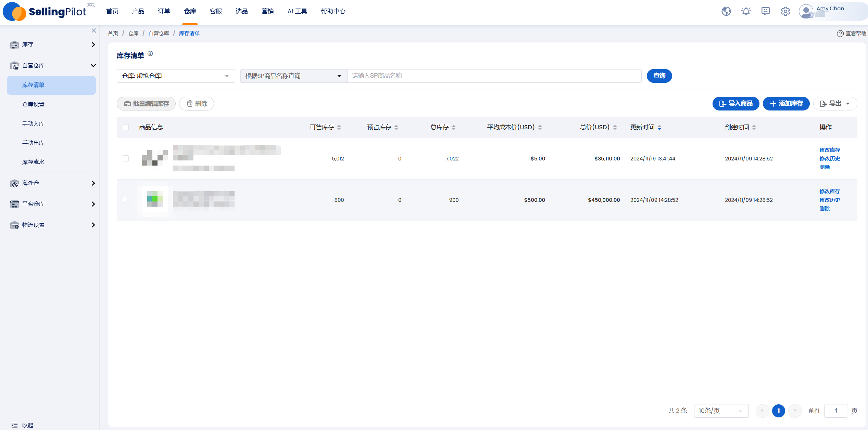The width and height of the screenshot is (868, 430).
Task: Open 库存流水 in the sidebar
Action: click(33, 162)
